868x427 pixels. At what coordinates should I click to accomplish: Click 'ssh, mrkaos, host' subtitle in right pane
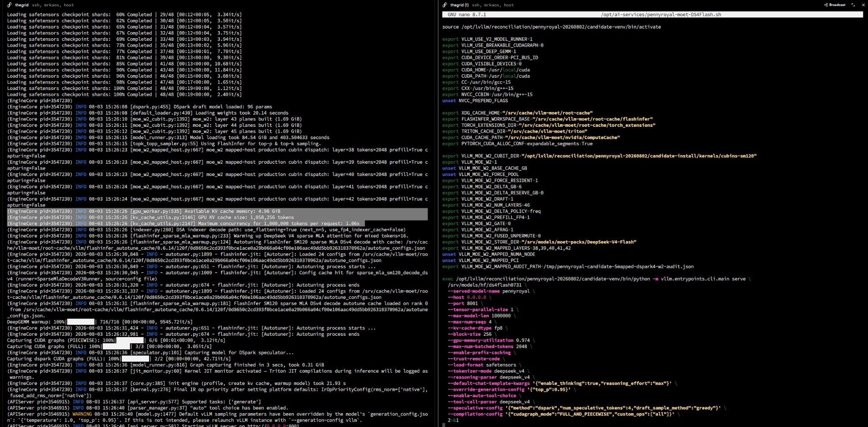coord(493,5)
